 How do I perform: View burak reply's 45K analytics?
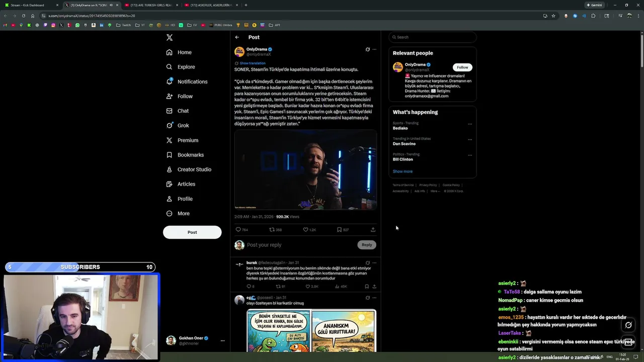click(x=341, y=287)
